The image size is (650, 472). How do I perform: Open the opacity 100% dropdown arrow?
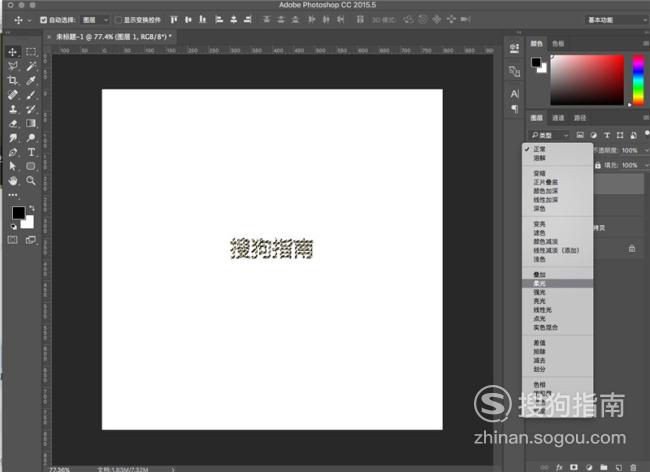pyautogui.click(x=645, y=150)
